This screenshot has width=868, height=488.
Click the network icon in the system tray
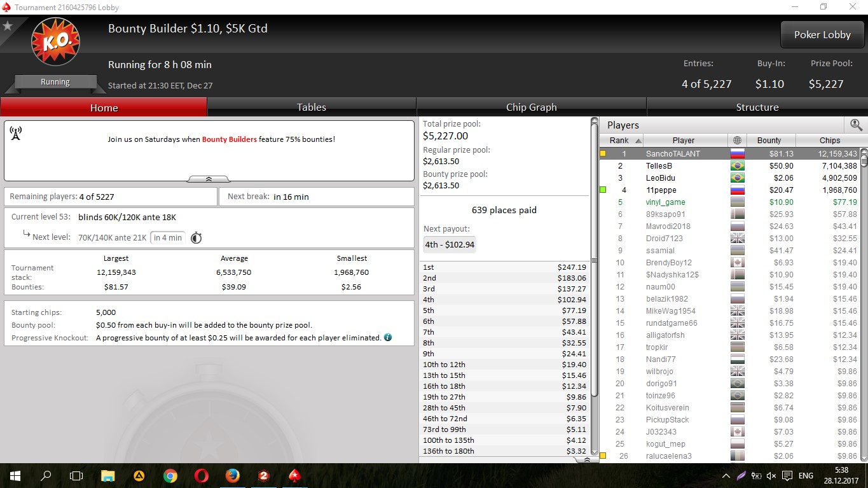756,476
